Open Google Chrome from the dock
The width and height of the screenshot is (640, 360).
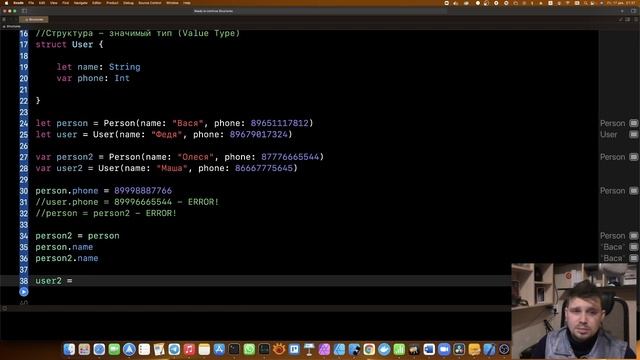pos(369,349)
